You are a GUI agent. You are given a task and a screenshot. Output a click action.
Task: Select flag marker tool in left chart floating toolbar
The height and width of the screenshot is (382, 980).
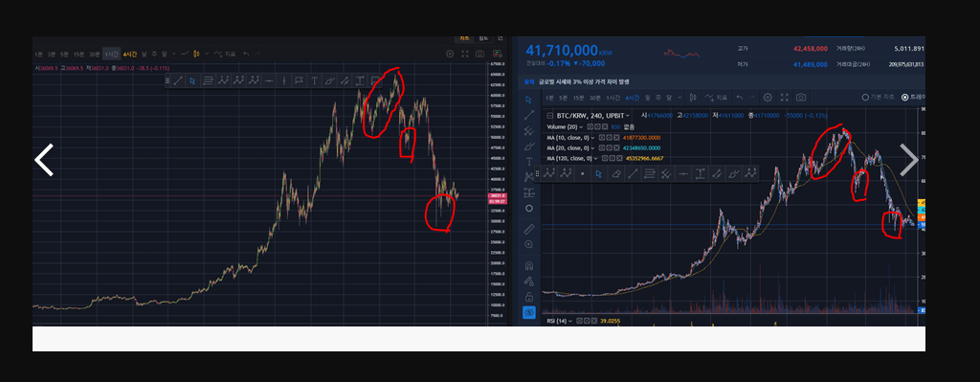coord(300,80)
